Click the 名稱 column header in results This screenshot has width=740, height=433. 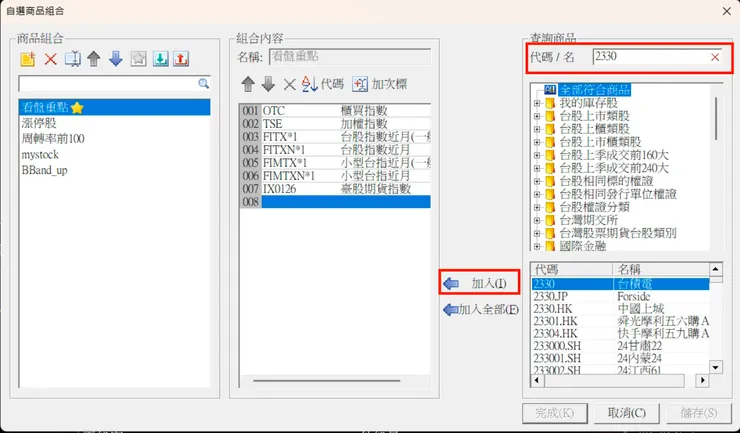661,270
